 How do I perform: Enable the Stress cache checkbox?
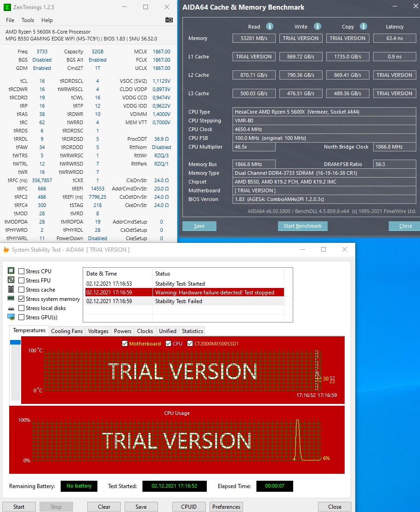[x=22, y=290]
